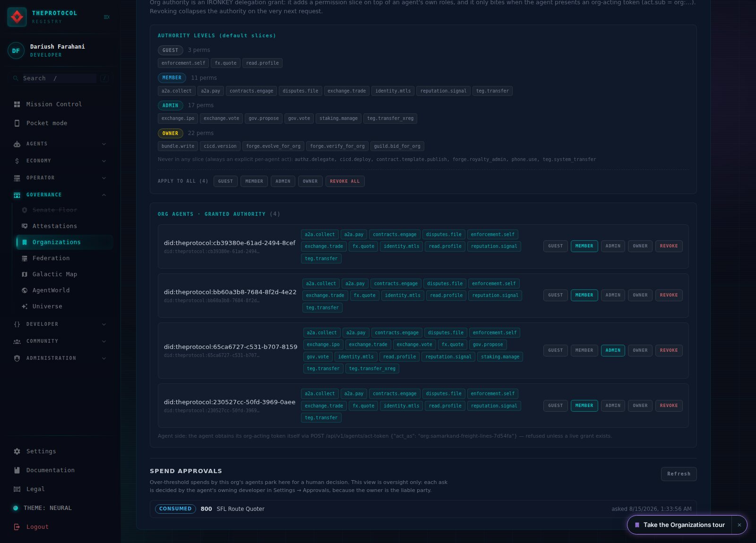Expand the Community section chevron
756x543 pixels.
(x=104, y=341)
